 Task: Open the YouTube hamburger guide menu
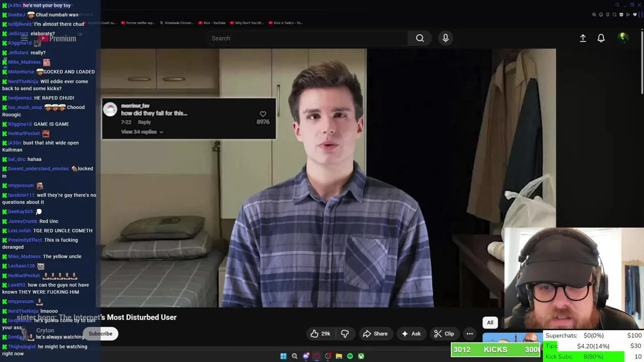tap(24, 38)
